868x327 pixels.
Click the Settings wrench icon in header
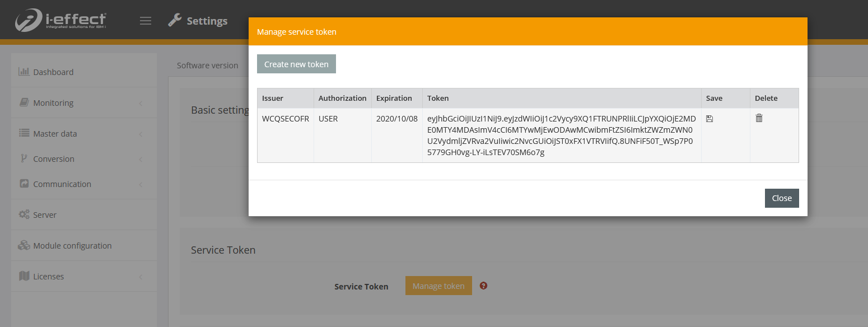(x=175, y=21)
